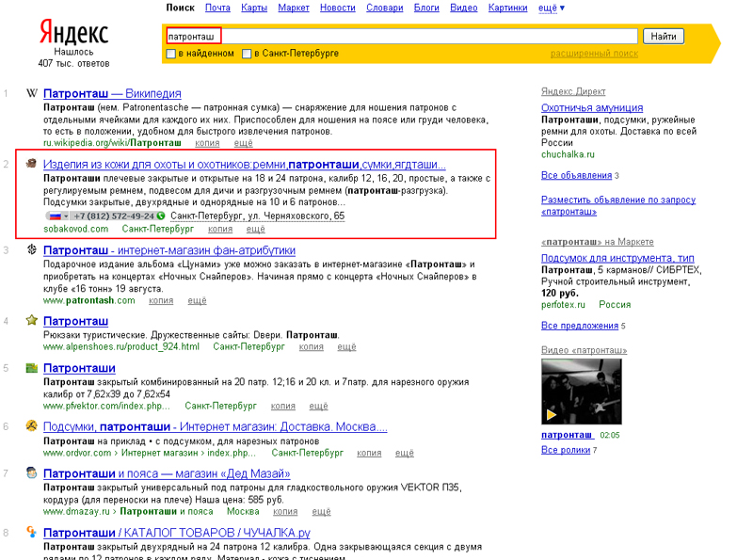Expand 'ещё' under ordvor.com result

tap(405, 453)
